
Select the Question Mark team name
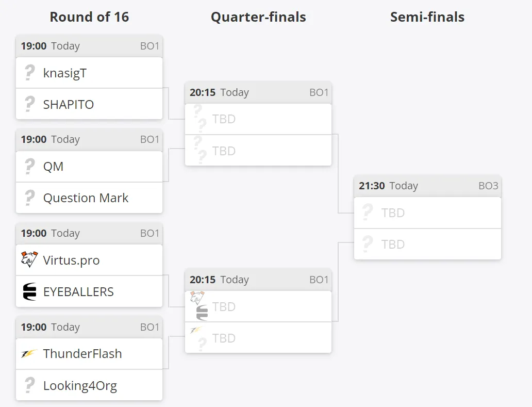click(86, 198)
